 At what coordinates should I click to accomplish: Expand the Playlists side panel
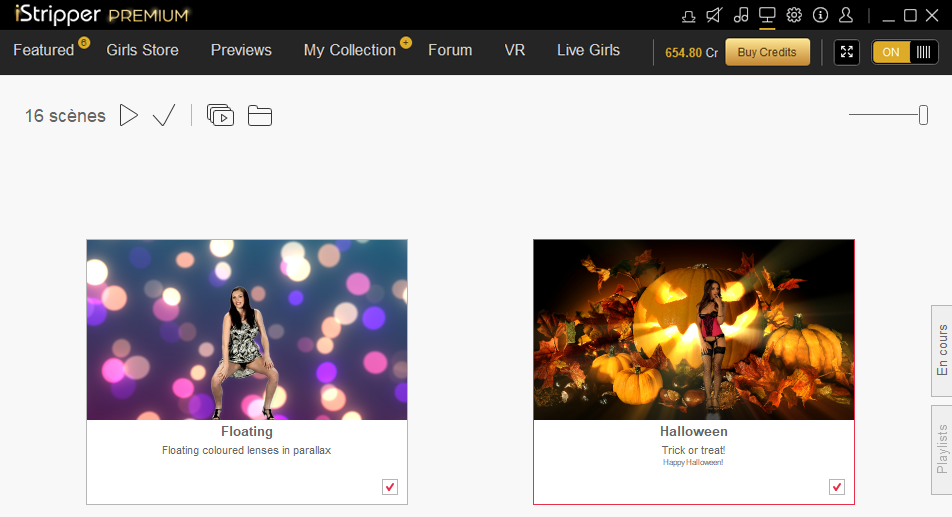[942, 450]
